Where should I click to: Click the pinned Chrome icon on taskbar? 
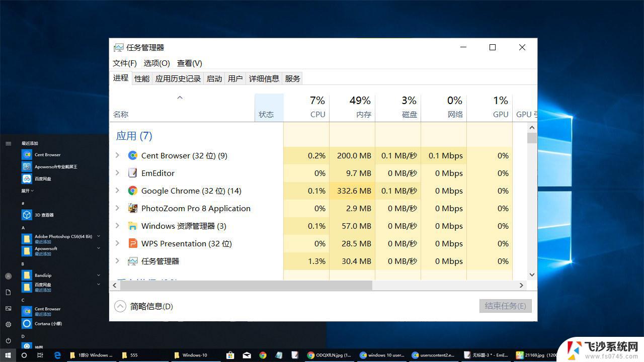(x=263, y=355)
